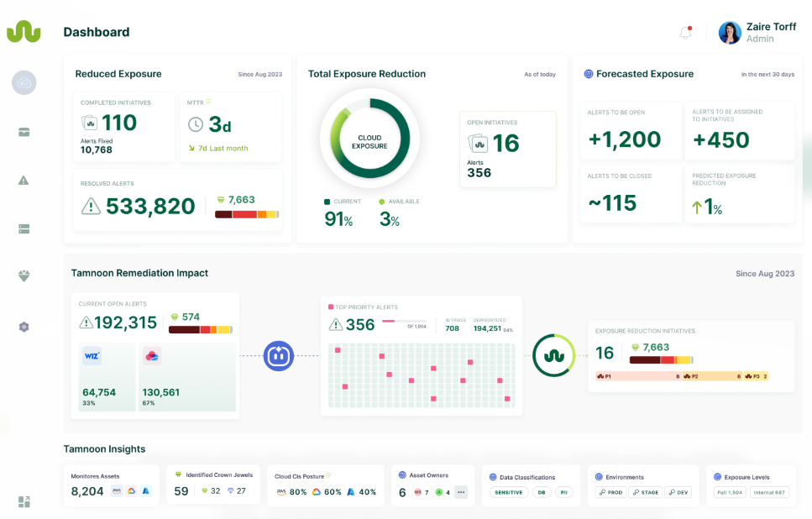Open the widgets grid icon at sidebar bottom
The height and width of the screenshot is (519, 812).
24,501
